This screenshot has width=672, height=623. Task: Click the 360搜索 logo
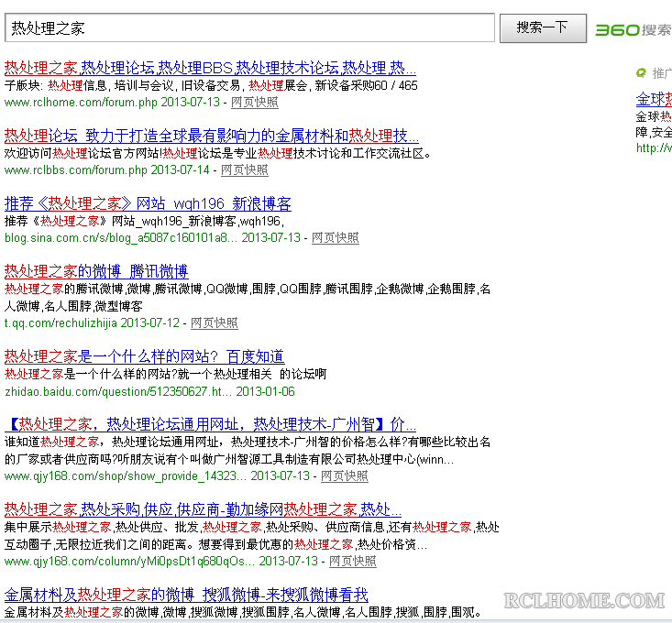(633, 29)
